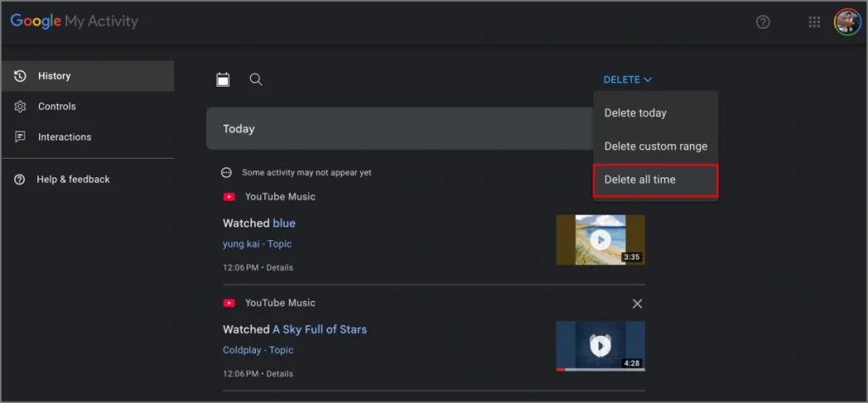868x403 pixels.
Task: Click YouTube Music icon above A Sky Full of Stars
Action: (x=229, y=303)
